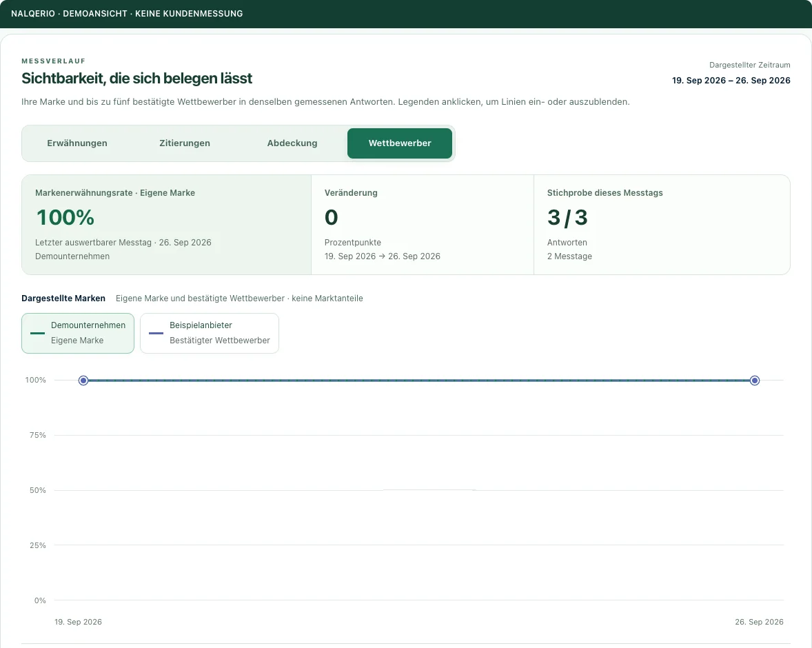Switch to the Erwähnungen tab
Screen dimensions: 812x648
tap(77, 143)
